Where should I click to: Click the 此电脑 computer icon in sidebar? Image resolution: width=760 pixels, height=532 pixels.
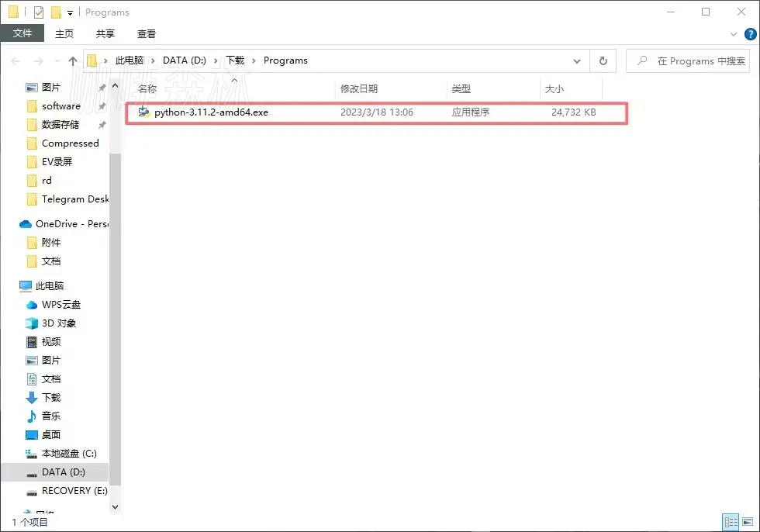coord(25,286)
